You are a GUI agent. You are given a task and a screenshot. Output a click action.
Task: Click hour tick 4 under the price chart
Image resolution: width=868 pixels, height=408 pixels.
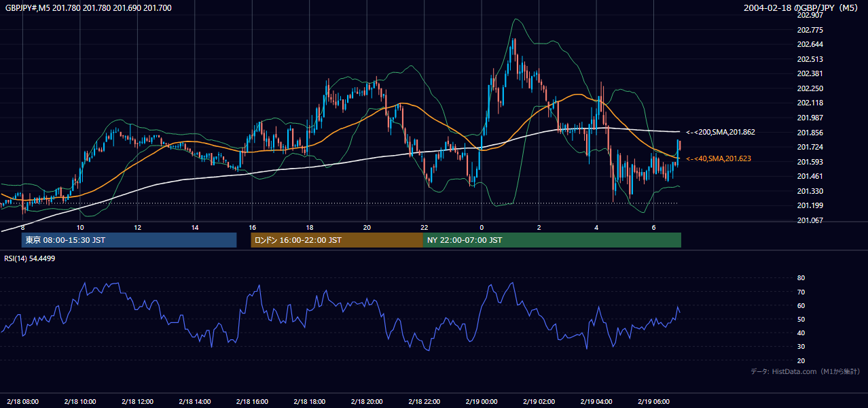coord(596,227)
